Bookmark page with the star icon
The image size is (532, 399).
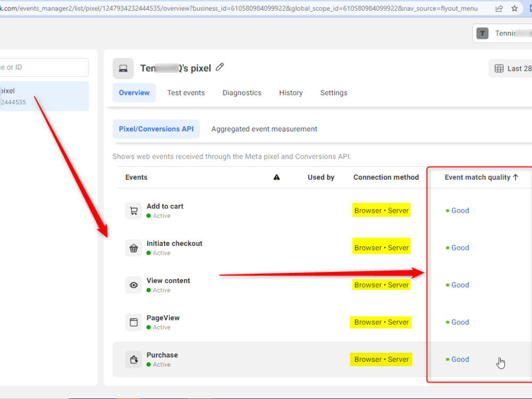(x=514, y=9)
